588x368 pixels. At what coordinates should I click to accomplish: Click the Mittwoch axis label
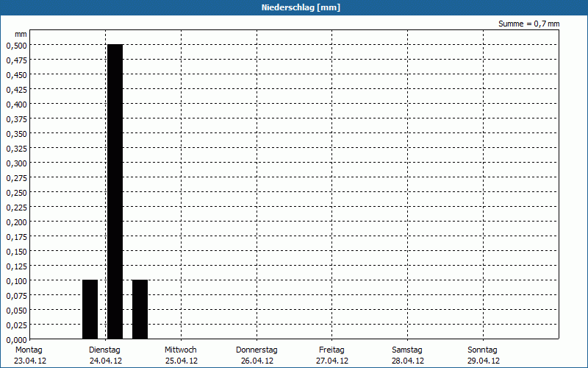tap(180, 350)
